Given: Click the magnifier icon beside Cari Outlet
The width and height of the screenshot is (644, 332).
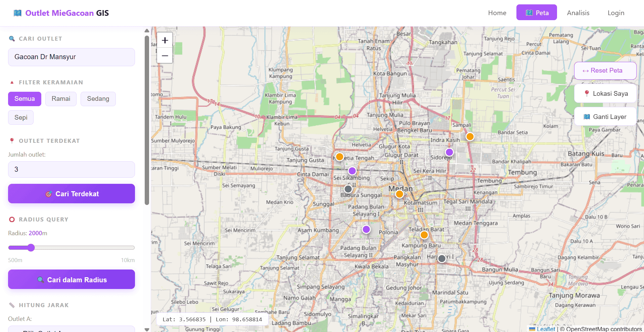Looking at the screenshot, I should pyautogui.click(x=12, y=39).
